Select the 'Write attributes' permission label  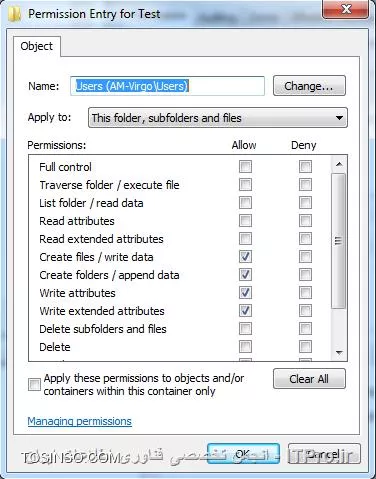click(77, 293)
